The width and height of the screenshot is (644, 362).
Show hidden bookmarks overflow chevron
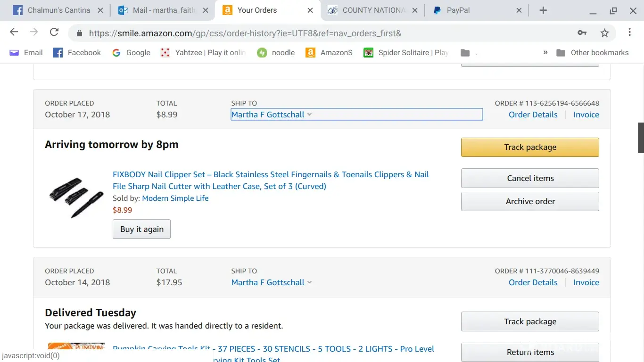[x=545, y=52]
